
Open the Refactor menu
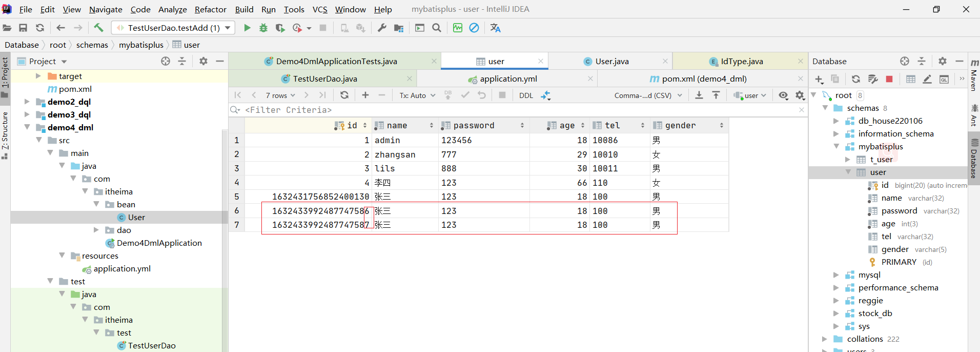211,9
